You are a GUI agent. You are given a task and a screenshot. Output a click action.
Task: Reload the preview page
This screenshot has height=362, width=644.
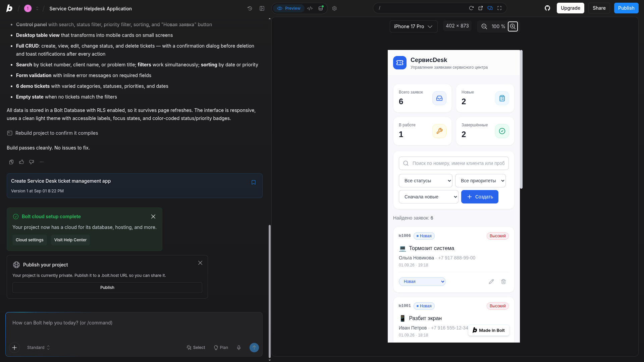[x=471, y=8]
